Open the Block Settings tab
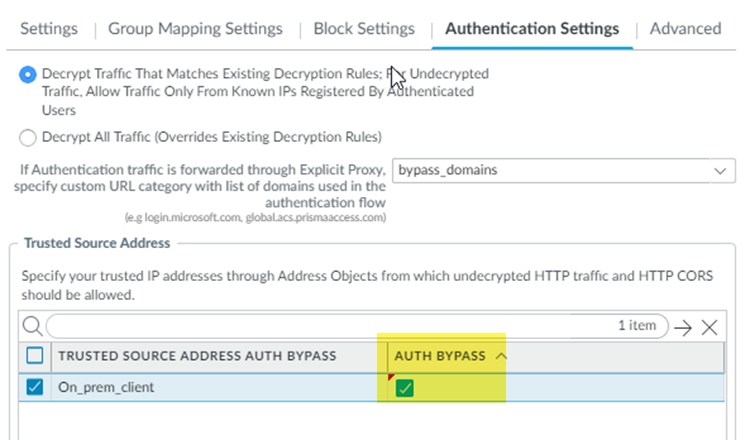 364,28
